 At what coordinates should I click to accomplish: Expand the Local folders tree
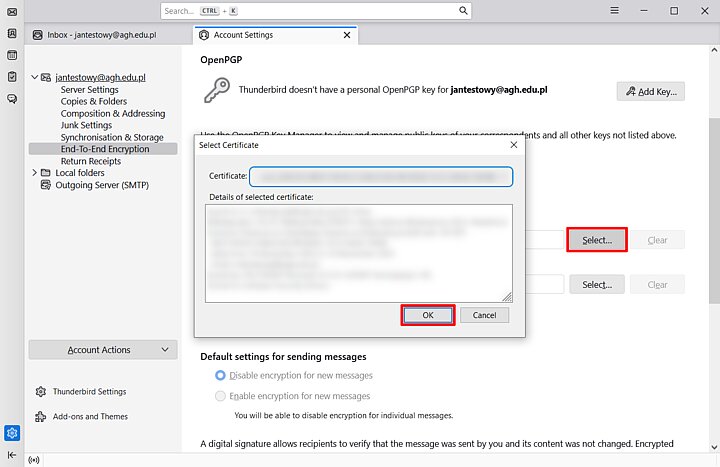coord(34,173)
